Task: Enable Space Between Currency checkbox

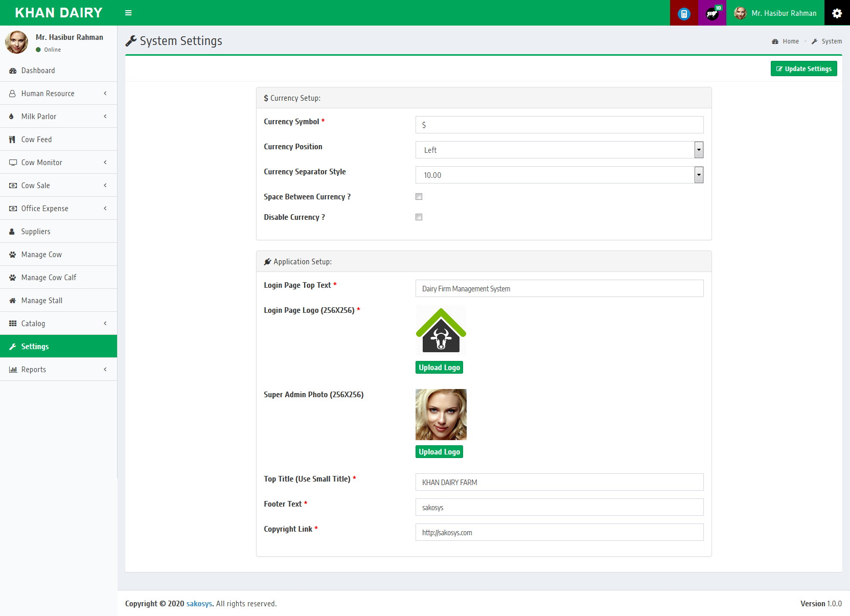Action: (419, 197)
